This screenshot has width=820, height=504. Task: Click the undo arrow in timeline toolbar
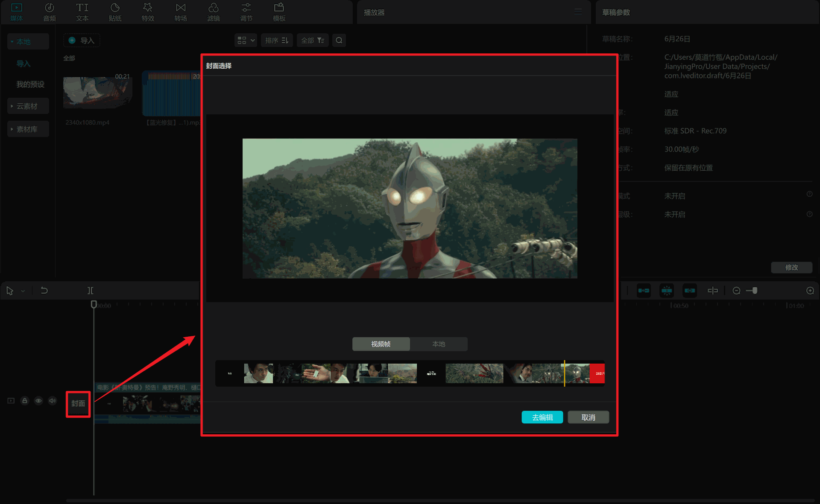[44, 291]
